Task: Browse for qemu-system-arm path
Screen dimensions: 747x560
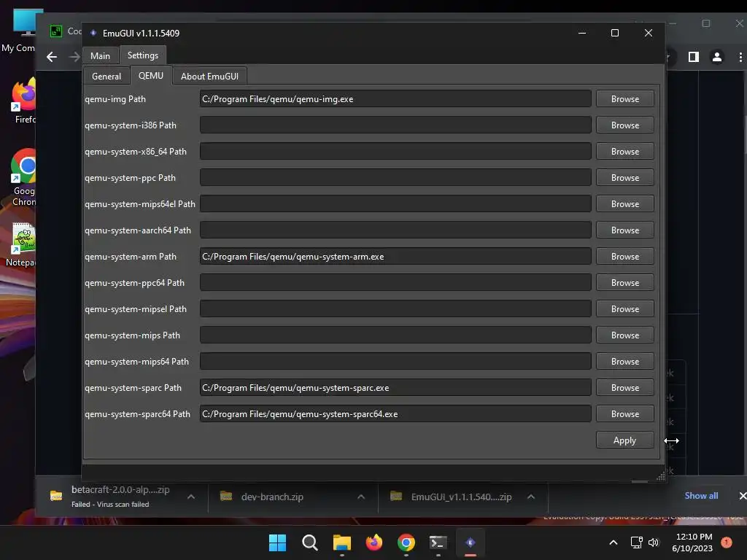Action: tap(624, 256)
